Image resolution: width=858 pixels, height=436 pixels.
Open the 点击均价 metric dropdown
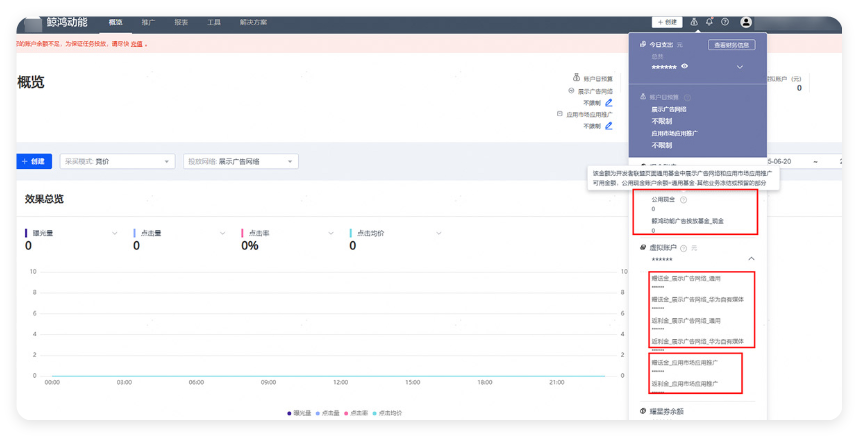point(439,233)
